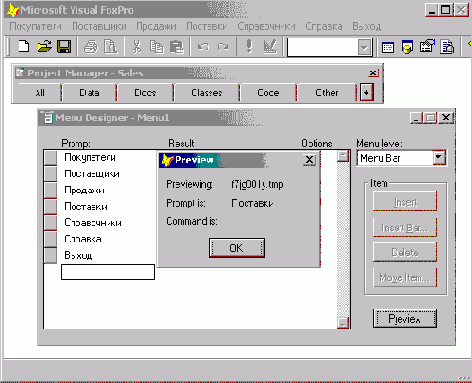The width and height of the screenshot is (472, 383).
Task: Click the Move Item... button
Action: [405, 277]
